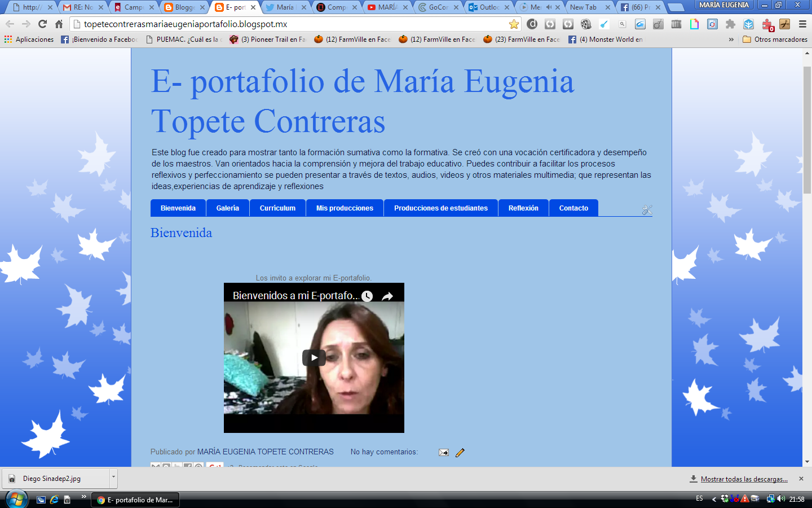The image size is (812, 508).
Task: Open the Windows Start button
Action: [x=16, y=500]
